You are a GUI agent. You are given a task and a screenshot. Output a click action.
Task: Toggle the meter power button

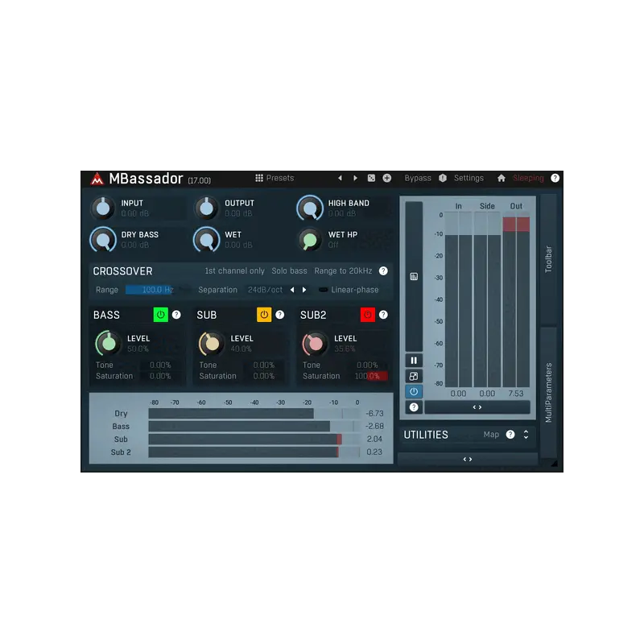coord(414,391)
